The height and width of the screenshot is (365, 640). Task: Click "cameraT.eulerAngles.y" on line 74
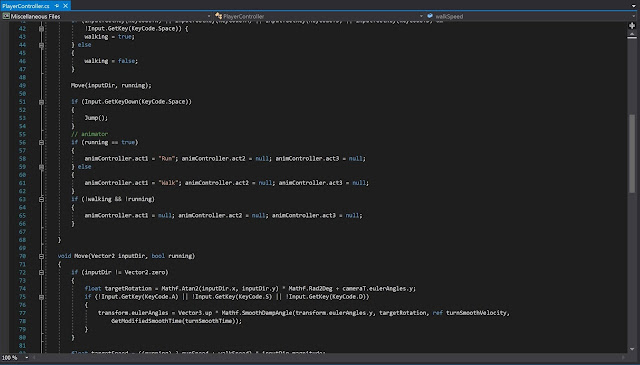(x=378, y=289)
